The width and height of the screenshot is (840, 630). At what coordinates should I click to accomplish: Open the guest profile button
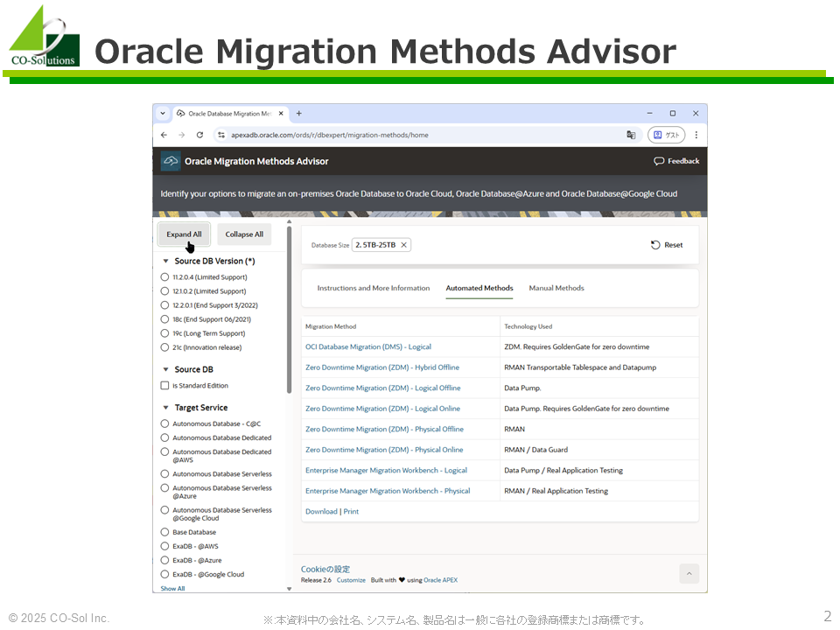coord(667,135)
